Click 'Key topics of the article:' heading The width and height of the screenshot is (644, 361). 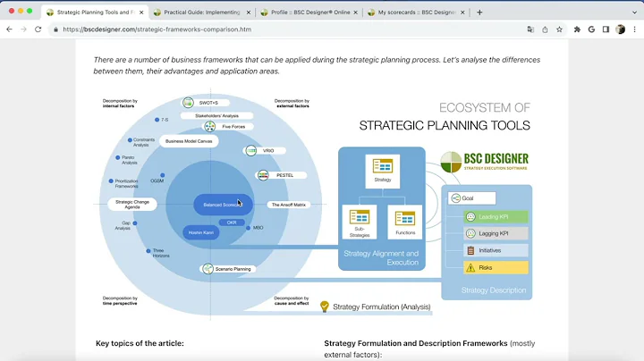140,343
